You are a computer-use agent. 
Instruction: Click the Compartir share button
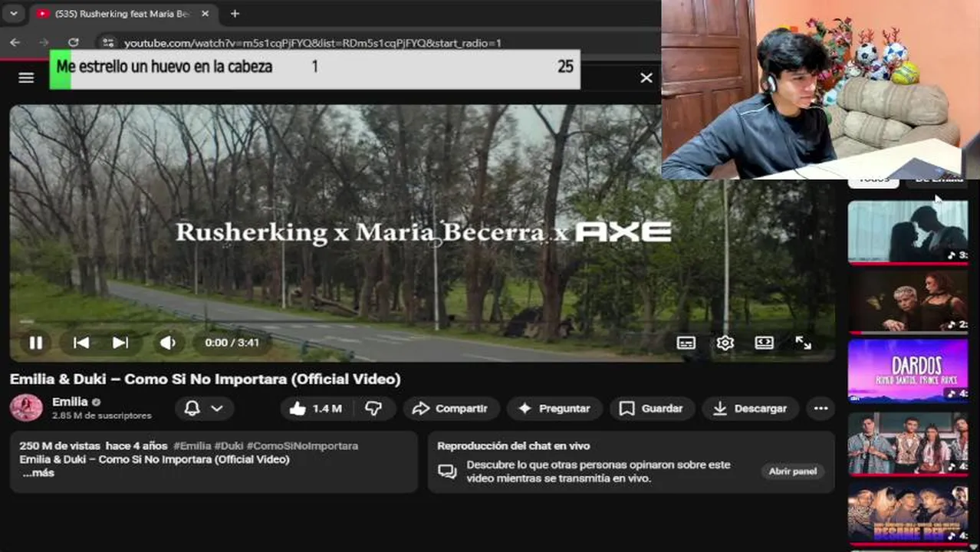[x=451, y=409]
